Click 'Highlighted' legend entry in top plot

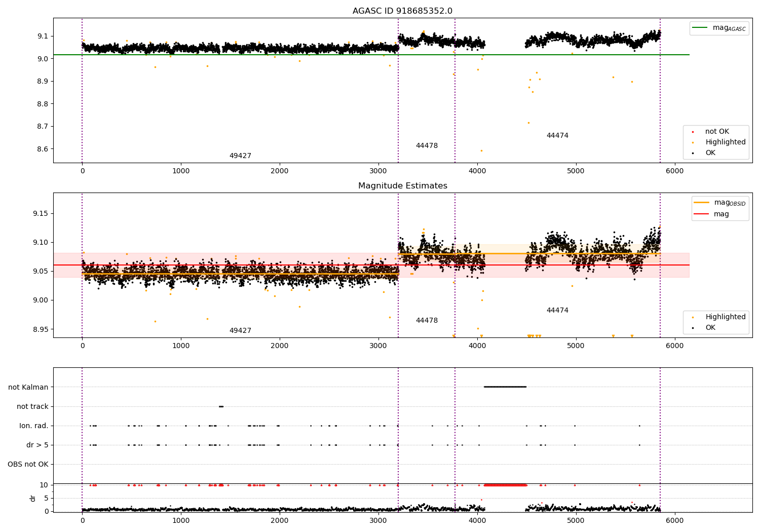pos(725,142)
